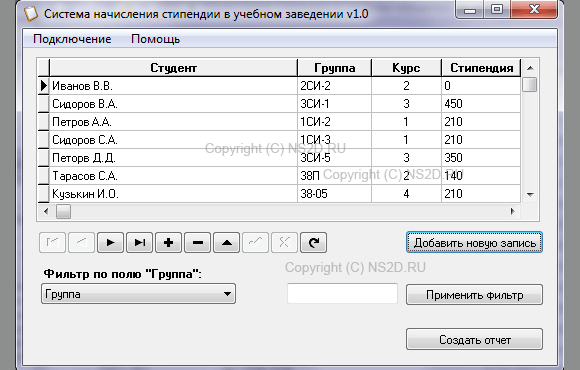Image resolution: width=580 pixels, height=370 pixels.
Task: Open the Помощь menu
Action: pyautogui.click(x=155, y=39)
